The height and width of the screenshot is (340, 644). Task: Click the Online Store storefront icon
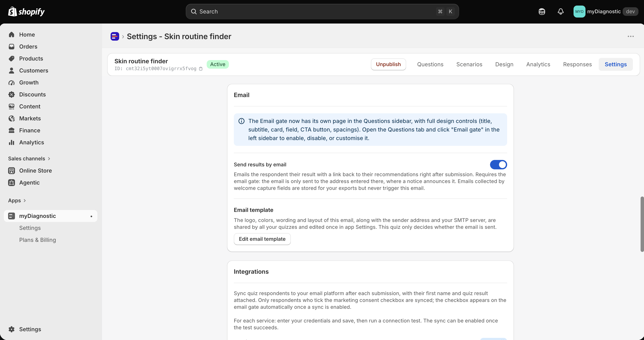tap(12, 171)
